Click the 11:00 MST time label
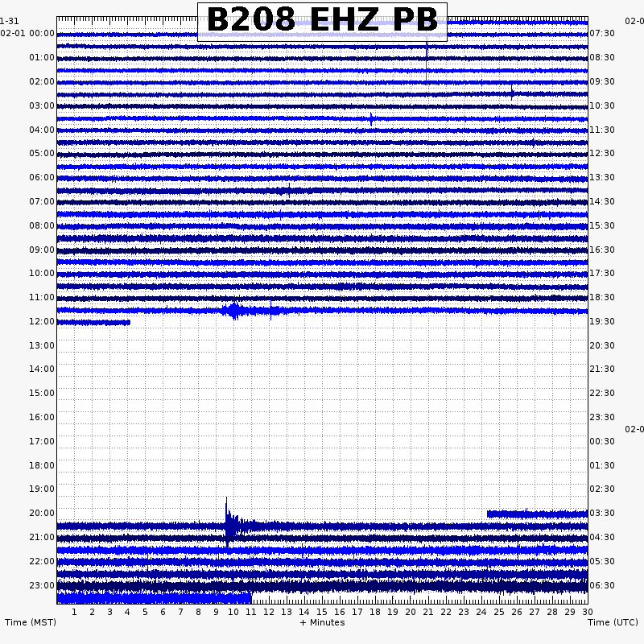Screen dimensions: 644x644 tap(42, 297)
